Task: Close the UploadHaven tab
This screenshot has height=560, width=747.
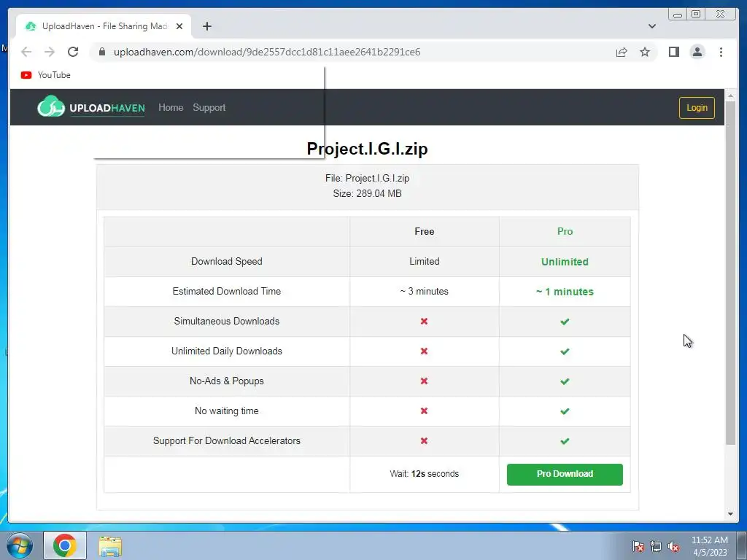Action: click(179, 26)
